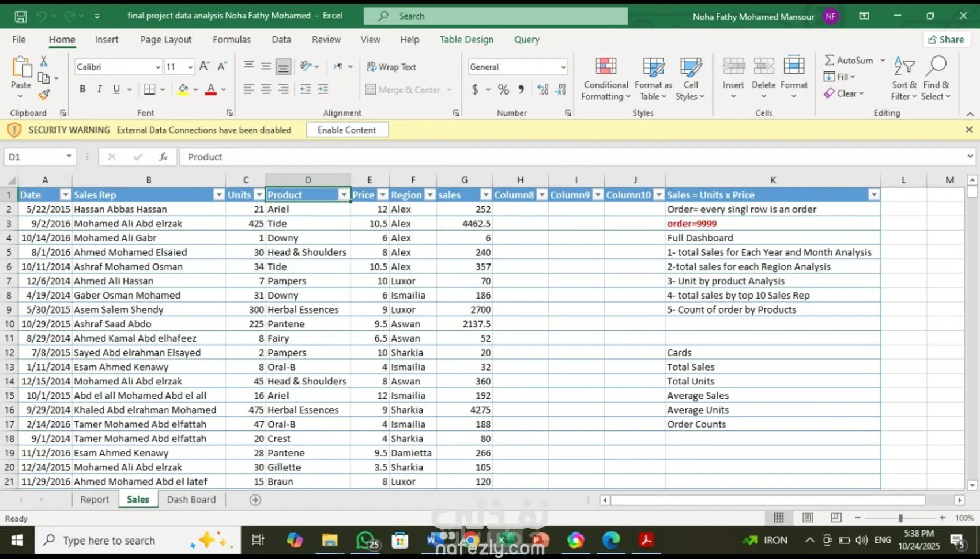
Task: Toggle Bold formatting
Action: [82, 89]
